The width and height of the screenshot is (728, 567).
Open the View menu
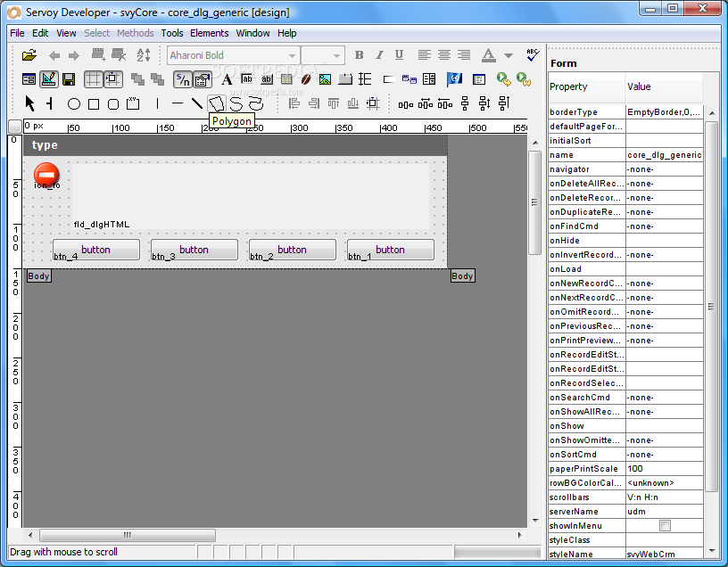coord(66,33)
